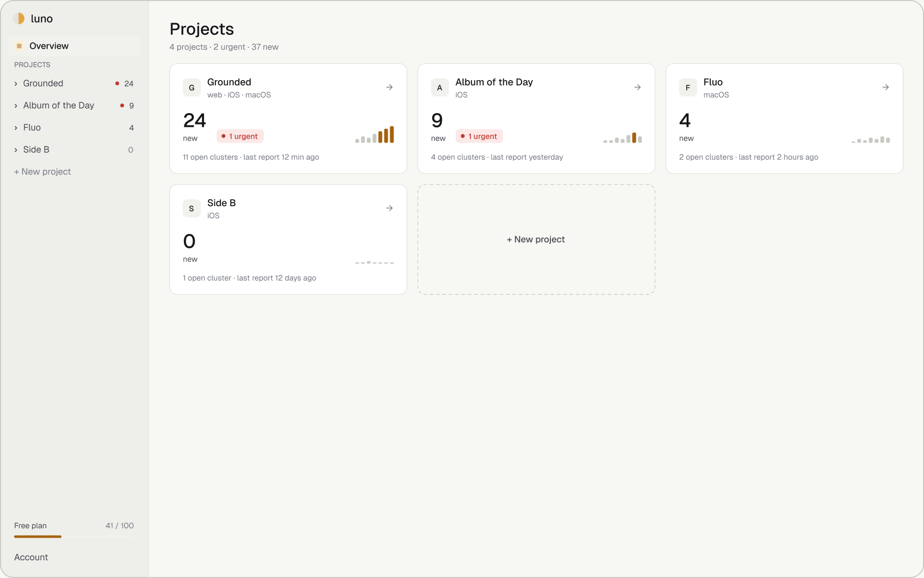Click the arrow icon on Fluo card

(x=886, y=87)
